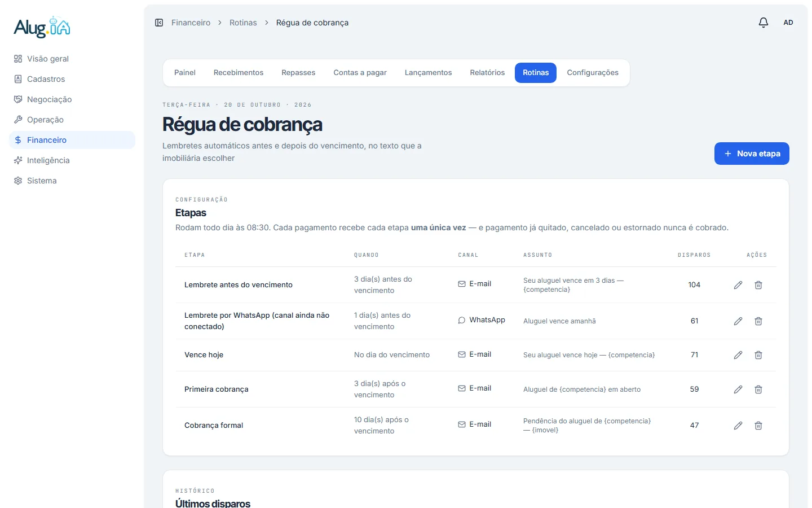
Task: Open Inteligência in the sidebar
Action: pyautogui.click(x=72, y=160)
